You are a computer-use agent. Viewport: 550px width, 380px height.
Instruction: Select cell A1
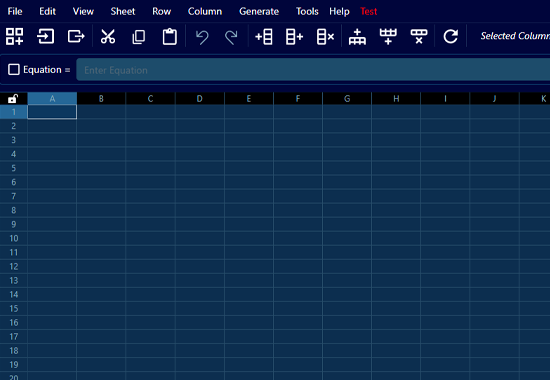coord(52,112)
